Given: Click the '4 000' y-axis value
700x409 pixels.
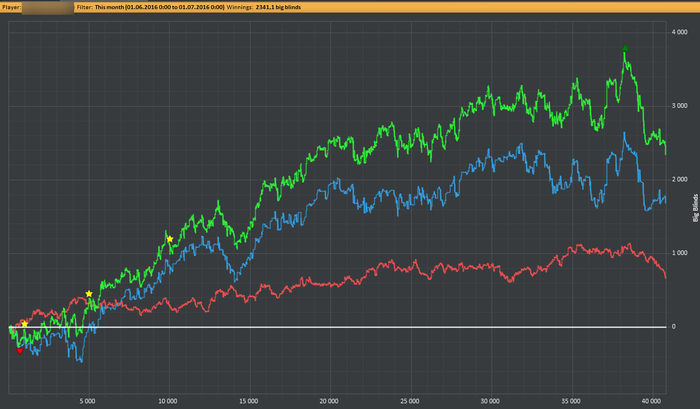Looking at the screenshot, I should click(x=679, y=32).
